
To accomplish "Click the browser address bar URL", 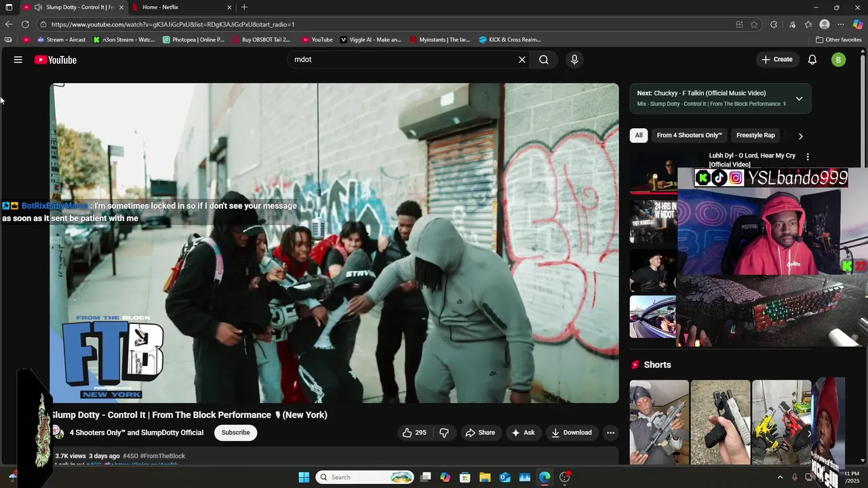I will (173, 24).
